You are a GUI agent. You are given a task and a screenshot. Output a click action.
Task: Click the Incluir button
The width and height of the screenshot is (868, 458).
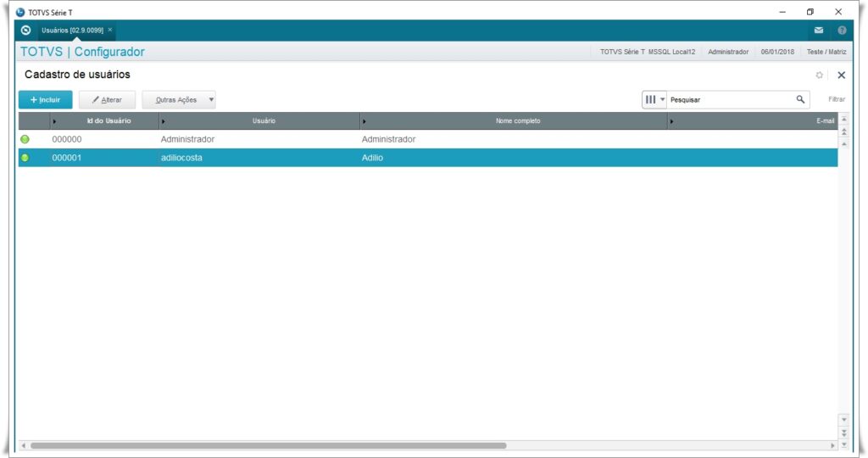tap(46, 100)
